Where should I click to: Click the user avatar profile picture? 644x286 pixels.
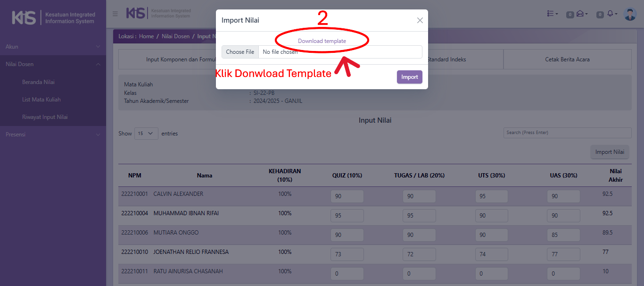[x=630, y=14]
